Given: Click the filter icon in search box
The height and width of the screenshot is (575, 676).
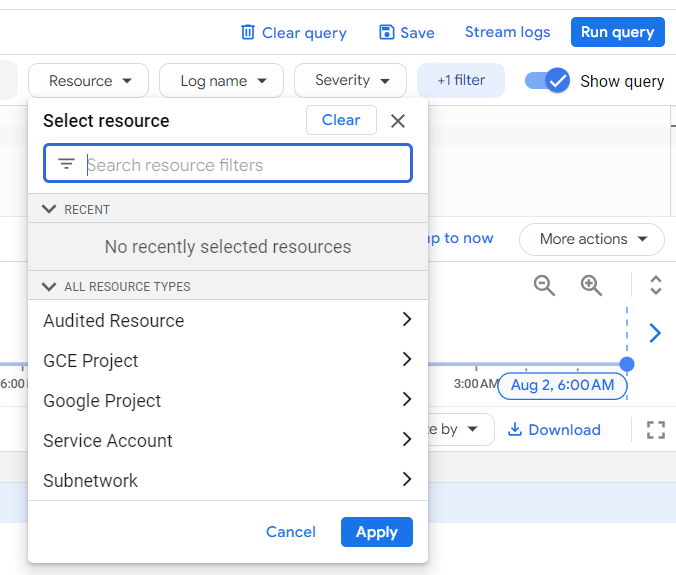Looking at the screenshot, I should (x=67, y=164).
